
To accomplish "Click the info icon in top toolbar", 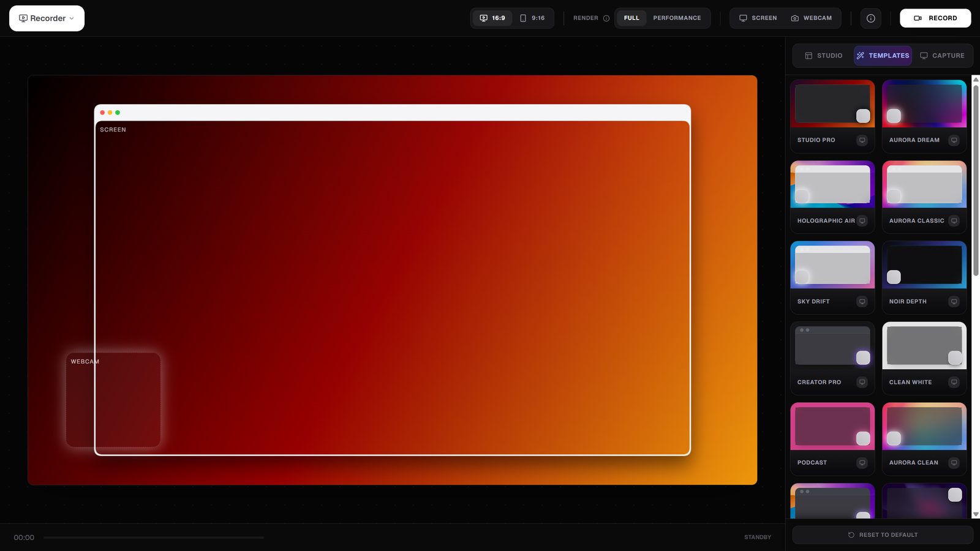I will 870,18.
